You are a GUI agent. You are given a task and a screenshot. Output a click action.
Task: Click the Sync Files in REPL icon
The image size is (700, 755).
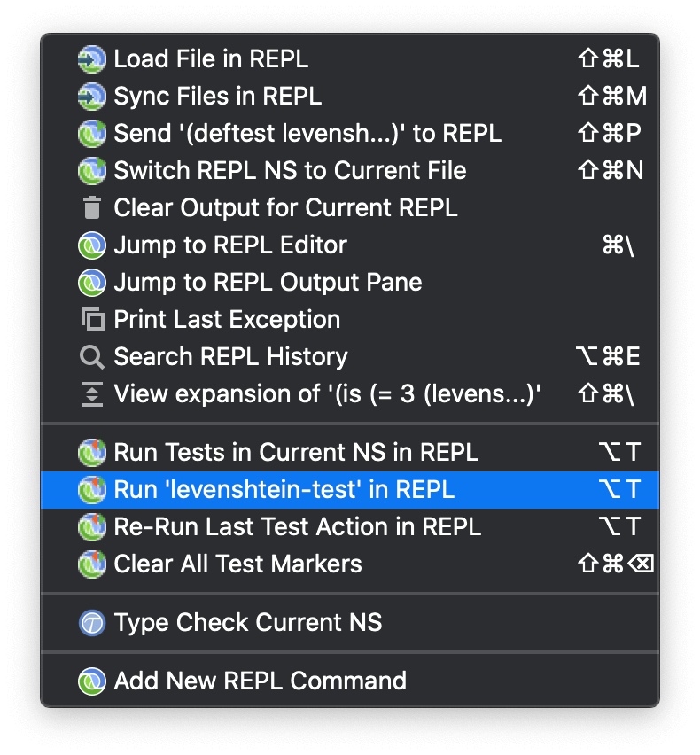91,97
